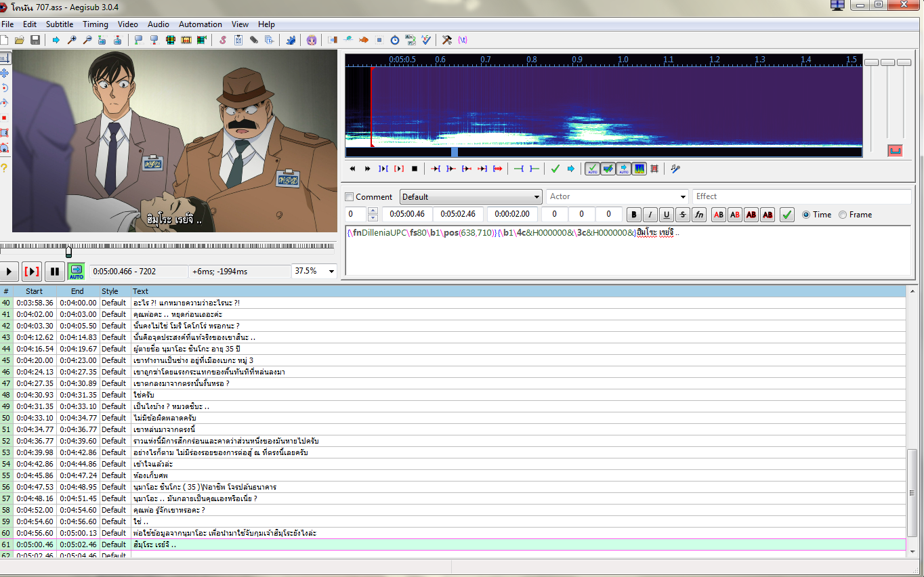Screen dimensions: 924x577
Task: Launch the ASSDraw icon with anime face
Action: coord(312,41)
